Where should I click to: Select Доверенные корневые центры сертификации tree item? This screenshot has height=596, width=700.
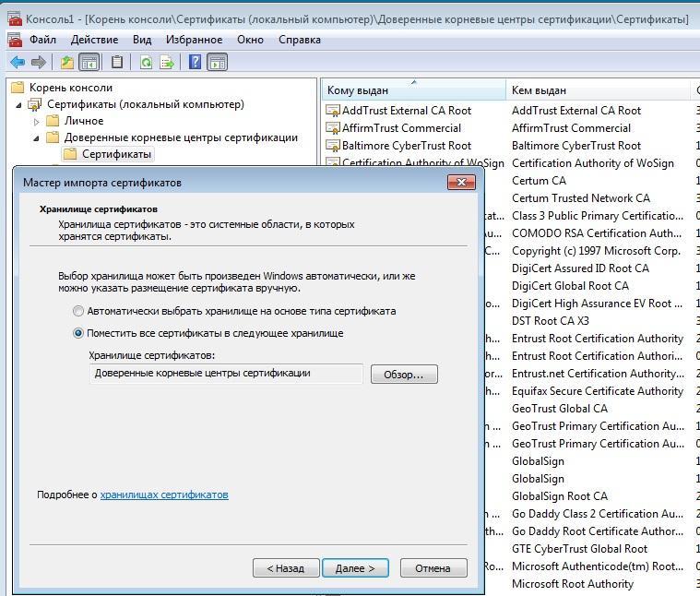tap(181, 137)
